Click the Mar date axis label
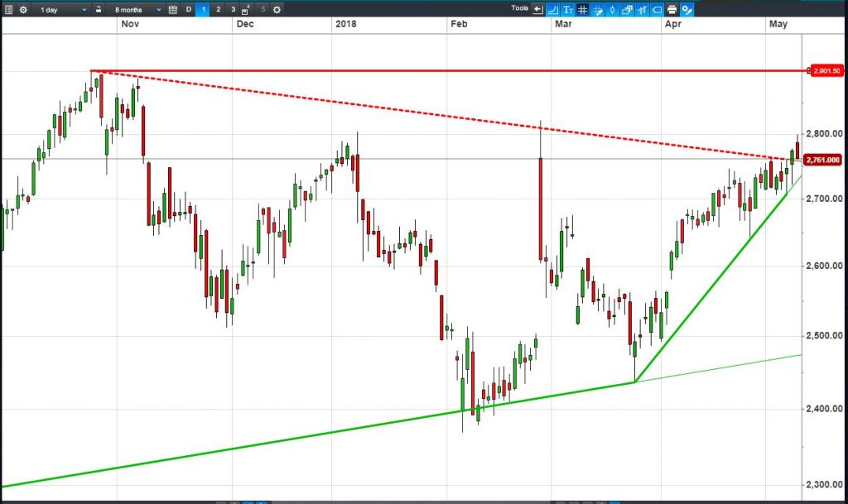The height and width of the screenshot is (504, 848). [x=563, y=24]
